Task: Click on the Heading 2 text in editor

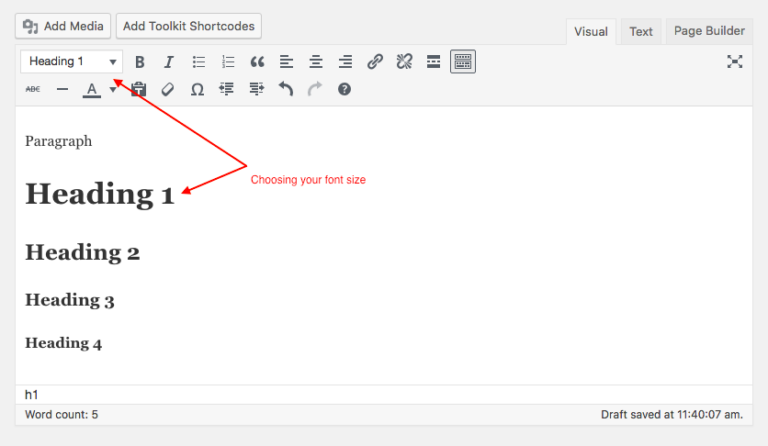Action: [82, 253]
